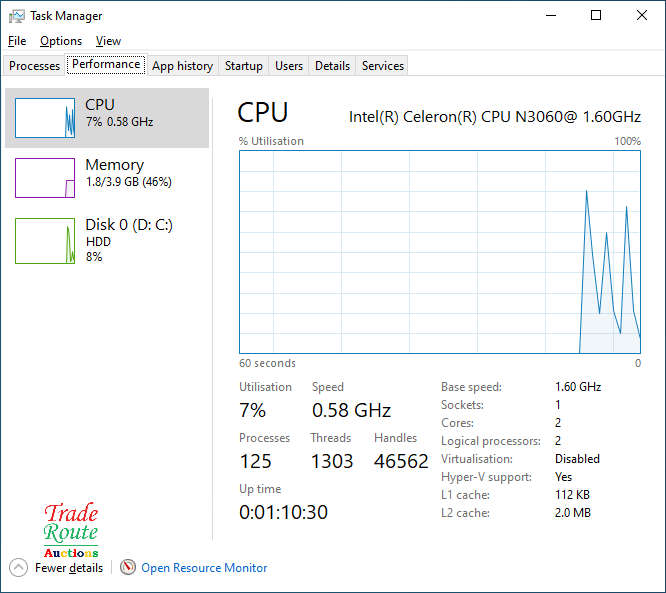Select the Memory mini graph thumbnail
The width and height of the screenshot is (666, 593).
click(45, 178)
